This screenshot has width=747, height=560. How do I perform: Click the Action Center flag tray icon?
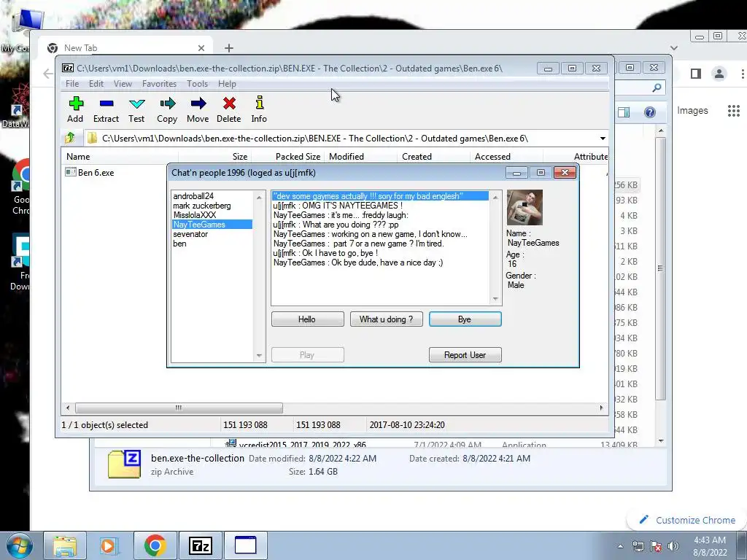point(656,546)
